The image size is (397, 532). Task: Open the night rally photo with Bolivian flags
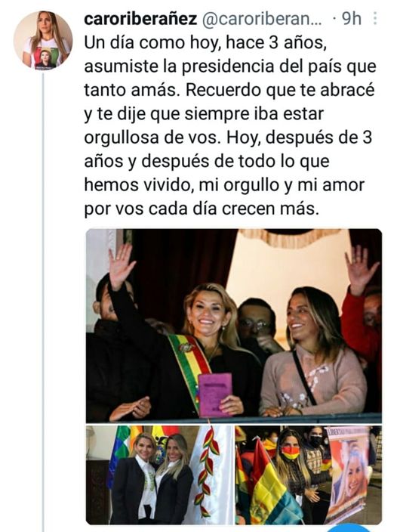309,475
